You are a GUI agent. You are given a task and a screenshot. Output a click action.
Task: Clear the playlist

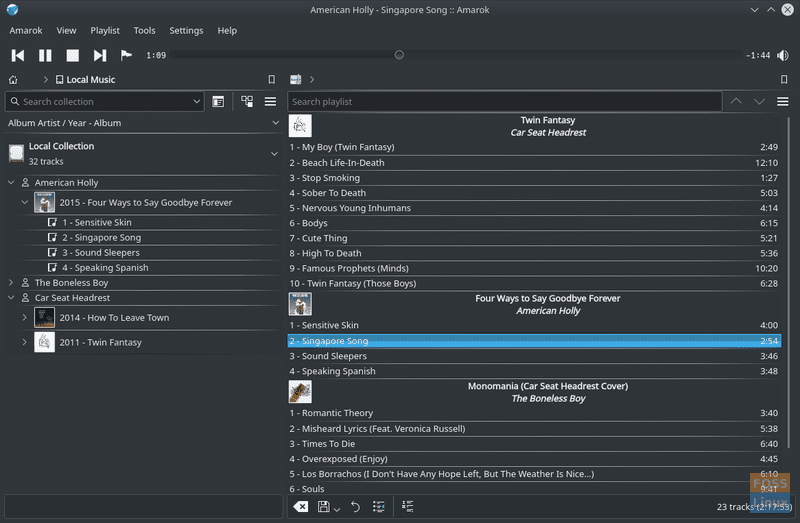click(x=301, y=506)
